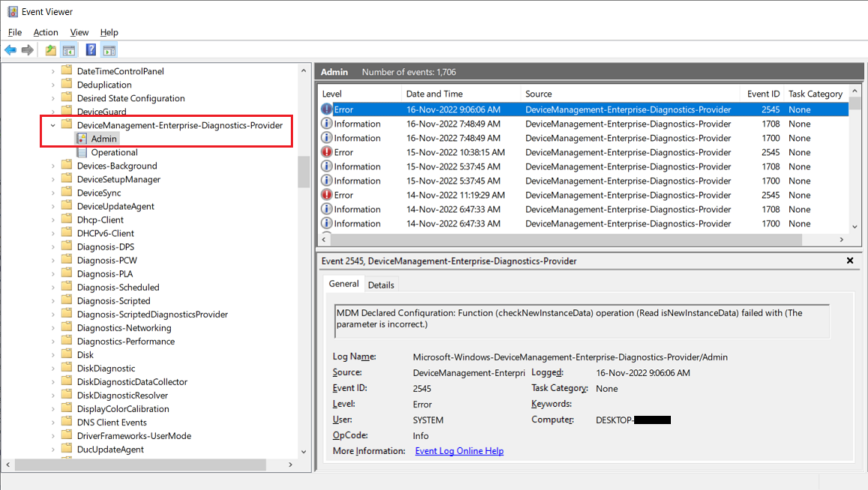
Task: Select the 15-Nov-2022 10:38:15 AM error event
Action: [x=454, y=152]
